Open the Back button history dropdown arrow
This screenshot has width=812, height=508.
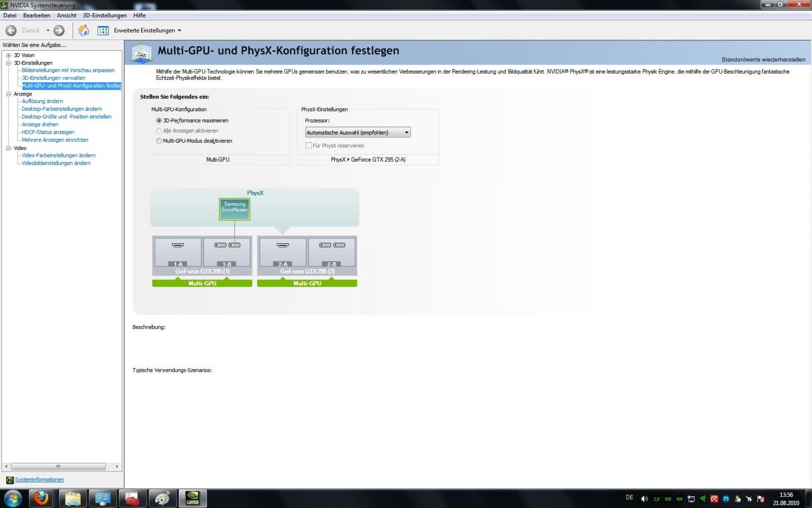tap(48, 30)
